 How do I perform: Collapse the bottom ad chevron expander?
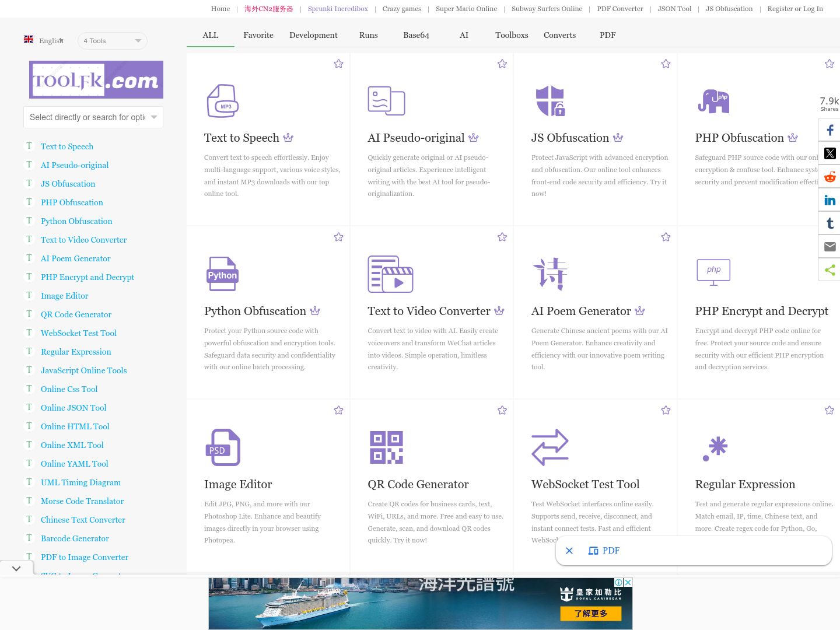click(x=16, y=568)
